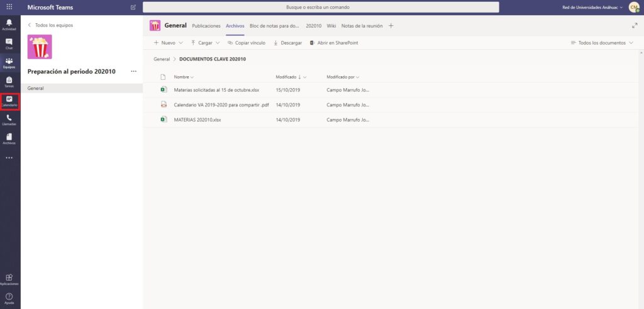
Task: Open the Archivos sidebar icon
Action: pyautogui.click(x=9, y=138)
